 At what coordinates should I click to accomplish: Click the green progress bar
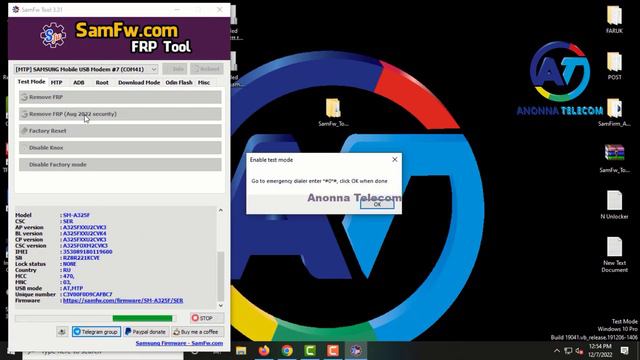(x=142, y=318)
